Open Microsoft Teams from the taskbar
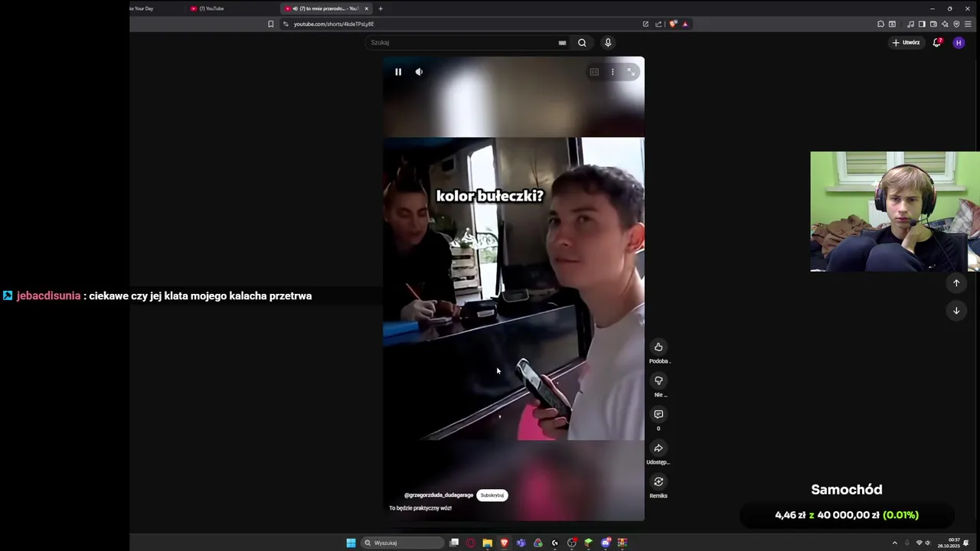Image resolution: width=980 pixels, height=551 pixels. click(x=521, y=543)
